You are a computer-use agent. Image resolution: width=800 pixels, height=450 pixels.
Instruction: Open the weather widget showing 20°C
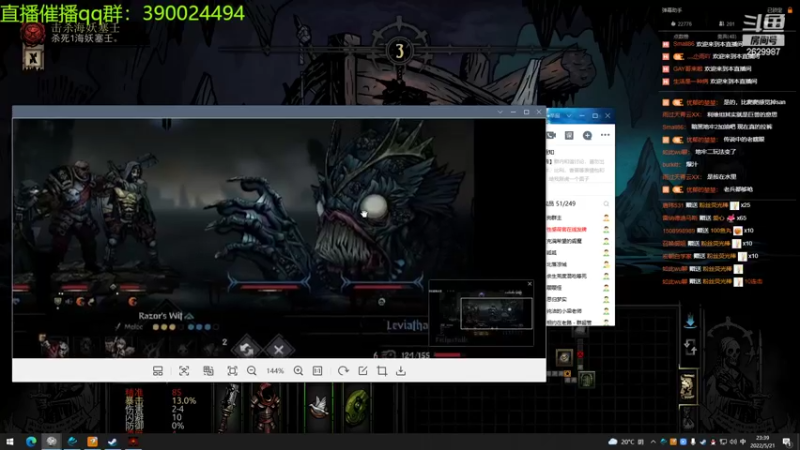(625, 442)
